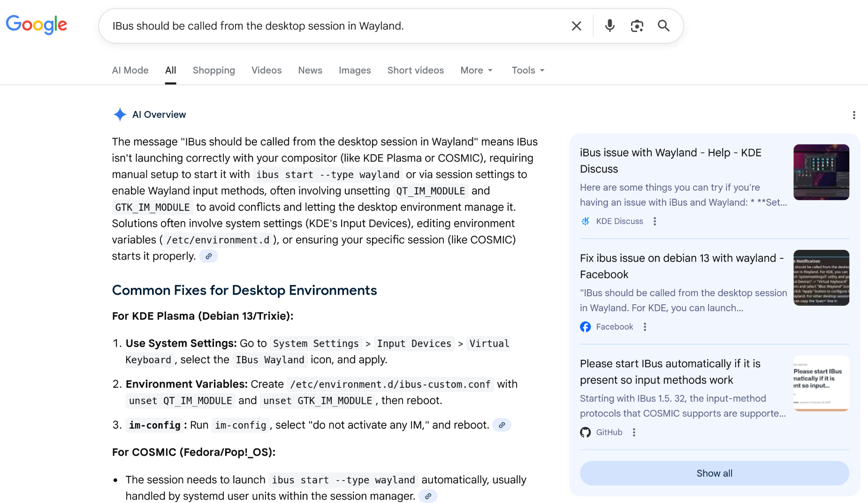Clear the search query text
This screenshot has height=503, width=868.
tap(576, 26)
